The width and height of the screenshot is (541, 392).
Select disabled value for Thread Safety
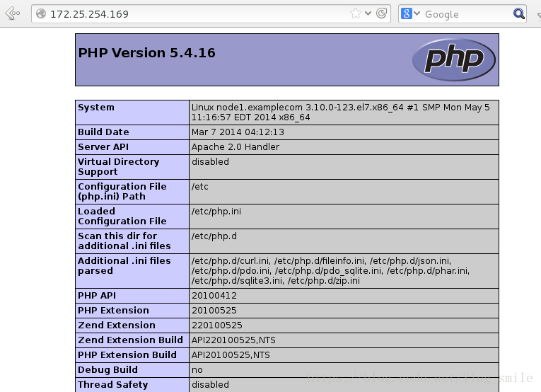point(210,385)
